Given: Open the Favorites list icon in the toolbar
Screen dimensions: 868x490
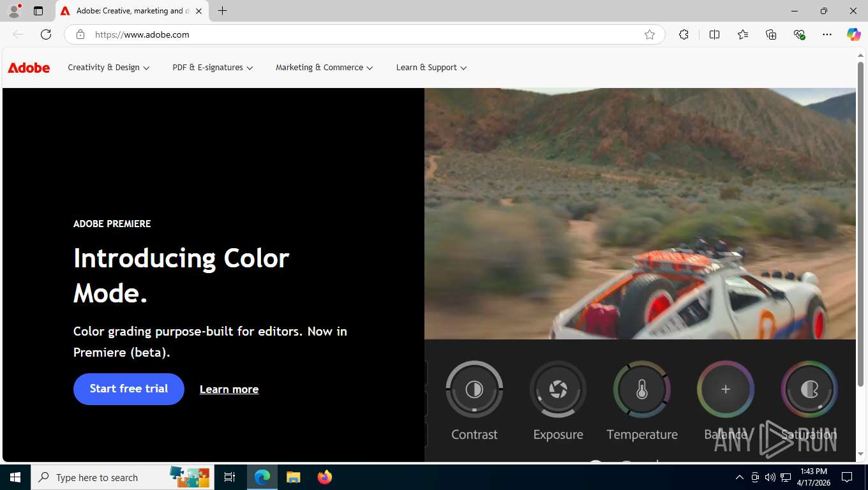Looking at the screenshot, I should (743, 34).
